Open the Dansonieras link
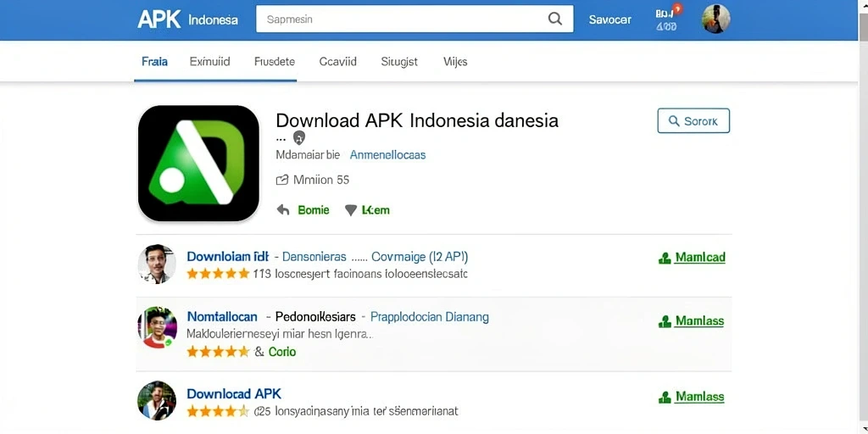Viewport: 868px width, 434px height. (314, 256)
